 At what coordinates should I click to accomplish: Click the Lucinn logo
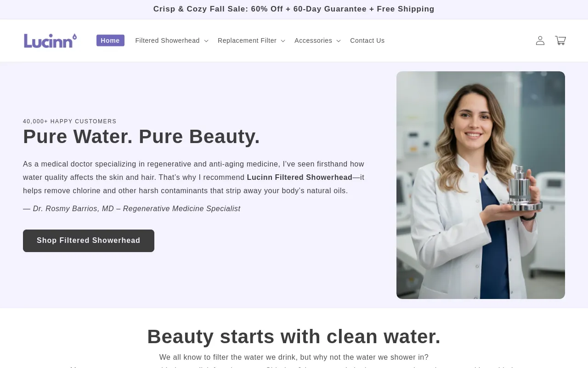point(51,40)
